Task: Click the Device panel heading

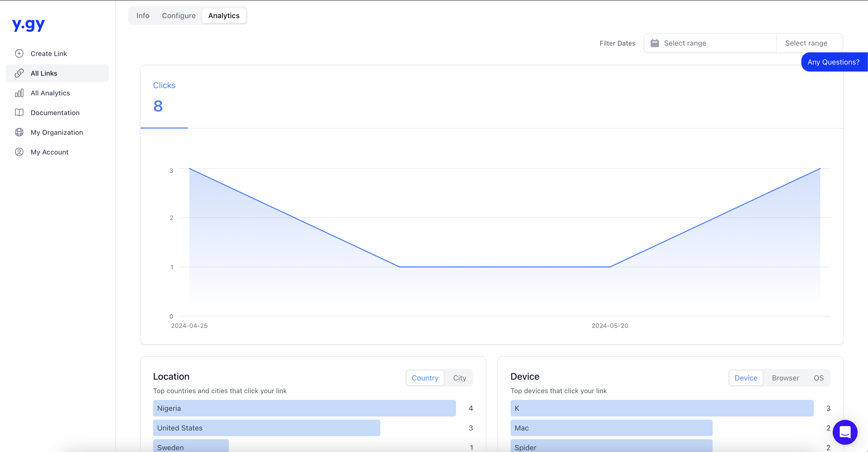Action: (x=525, y=377)
